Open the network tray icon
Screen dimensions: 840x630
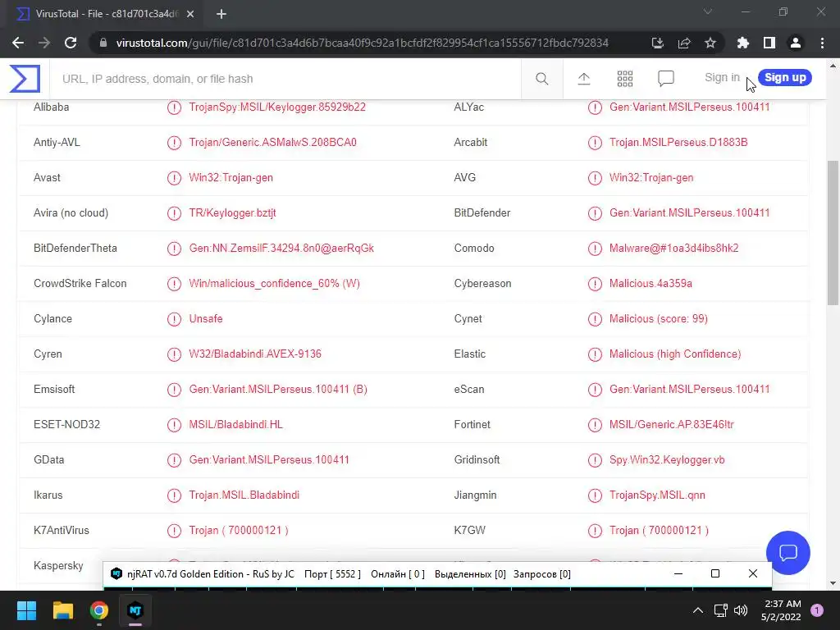(720, 610)
